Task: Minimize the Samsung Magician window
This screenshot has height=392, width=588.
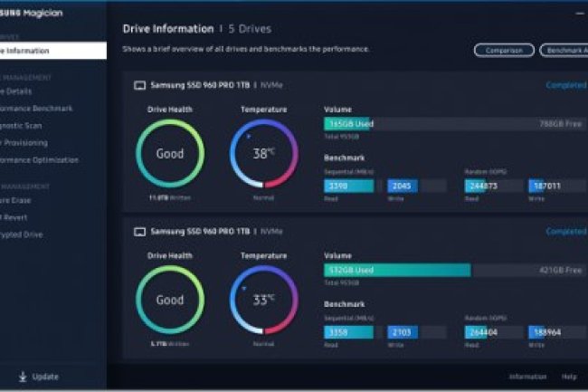Action: click(x=580, y=14)
